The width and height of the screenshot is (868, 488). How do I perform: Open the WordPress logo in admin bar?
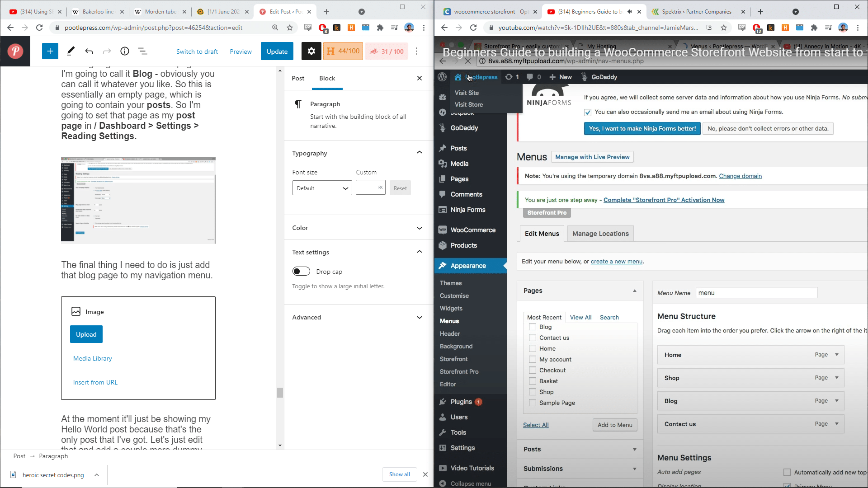click(x=442, y=77)
